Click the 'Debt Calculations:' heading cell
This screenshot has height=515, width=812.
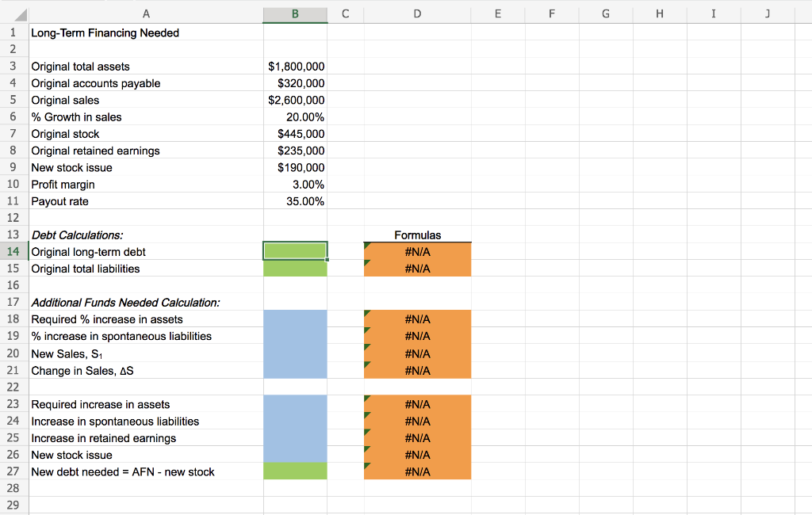(146, 235)
